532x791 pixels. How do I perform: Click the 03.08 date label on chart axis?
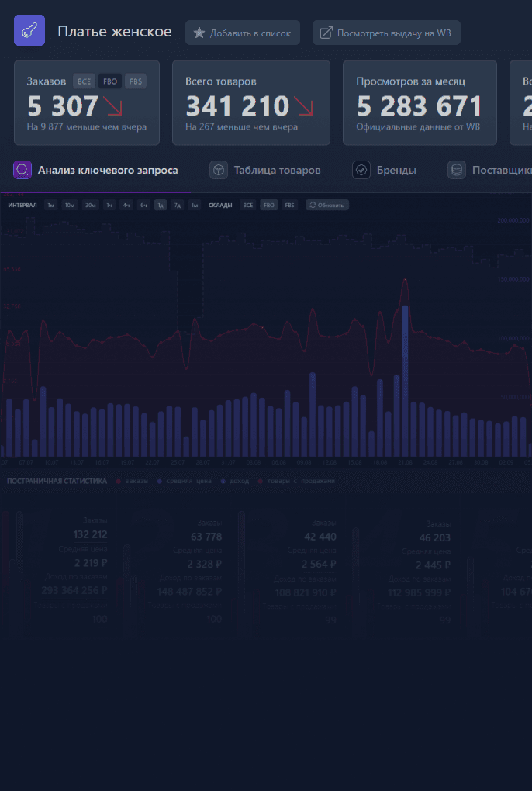click(253, 463)
